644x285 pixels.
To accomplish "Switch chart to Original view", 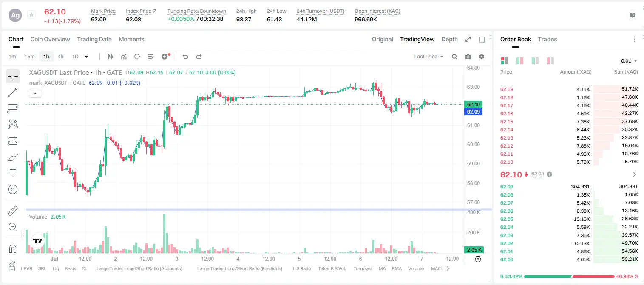I will [x=382, y=39].
